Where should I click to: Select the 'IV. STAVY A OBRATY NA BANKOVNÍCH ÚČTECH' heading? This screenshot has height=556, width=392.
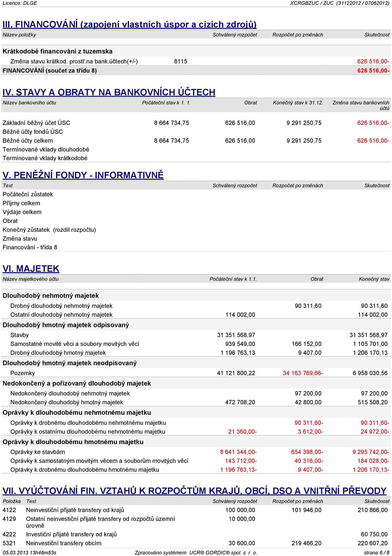pyautogui.click(x=109, y=92)
